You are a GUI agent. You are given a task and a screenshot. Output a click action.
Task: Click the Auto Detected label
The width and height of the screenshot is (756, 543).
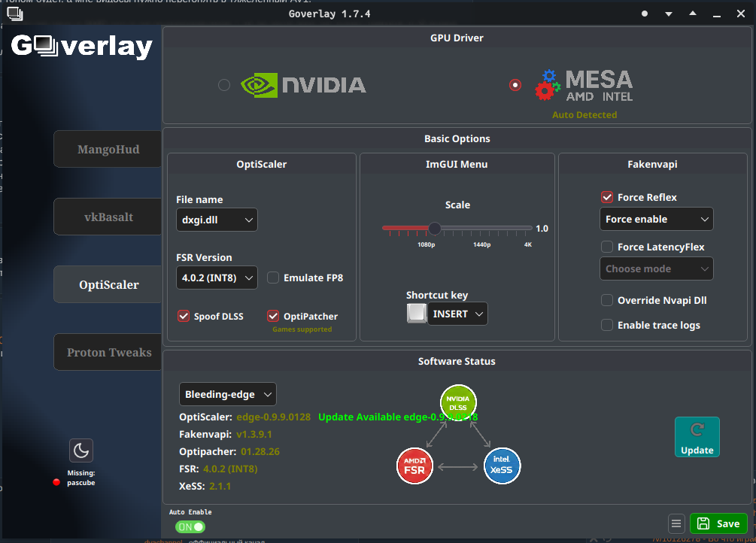pyautogui.click(x=584, y=115)
